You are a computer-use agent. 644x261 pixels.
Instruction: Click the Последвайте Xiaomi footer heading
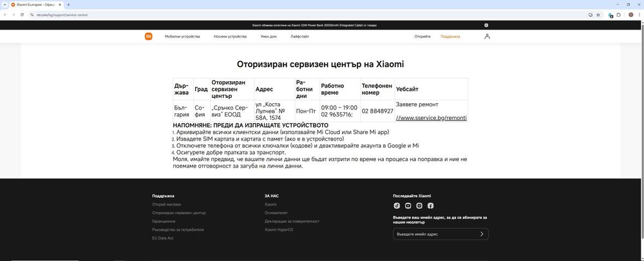click(x=412, y=196)
